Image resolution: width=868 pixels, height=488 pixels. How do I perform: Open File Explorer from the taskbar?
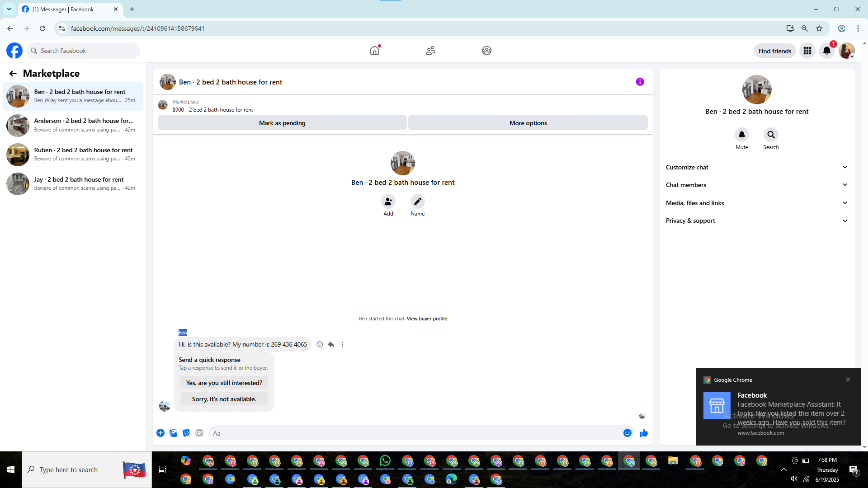[x=673, y=461]
